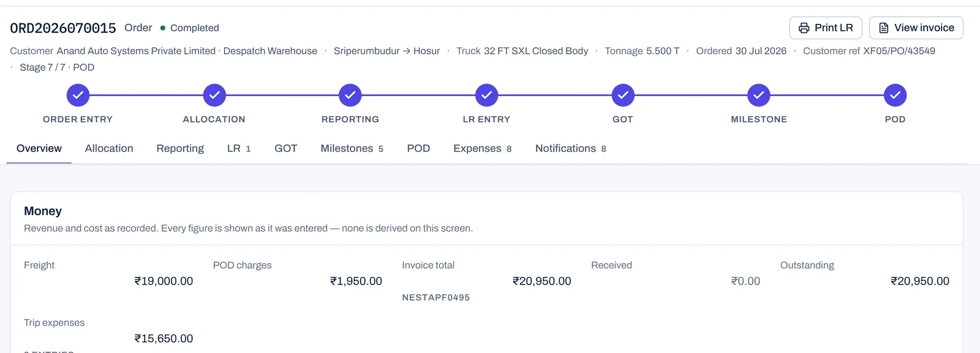Click invoice number NESTAPF0495
The height and width of the screenshot is (353, 980).
[436, 297]
